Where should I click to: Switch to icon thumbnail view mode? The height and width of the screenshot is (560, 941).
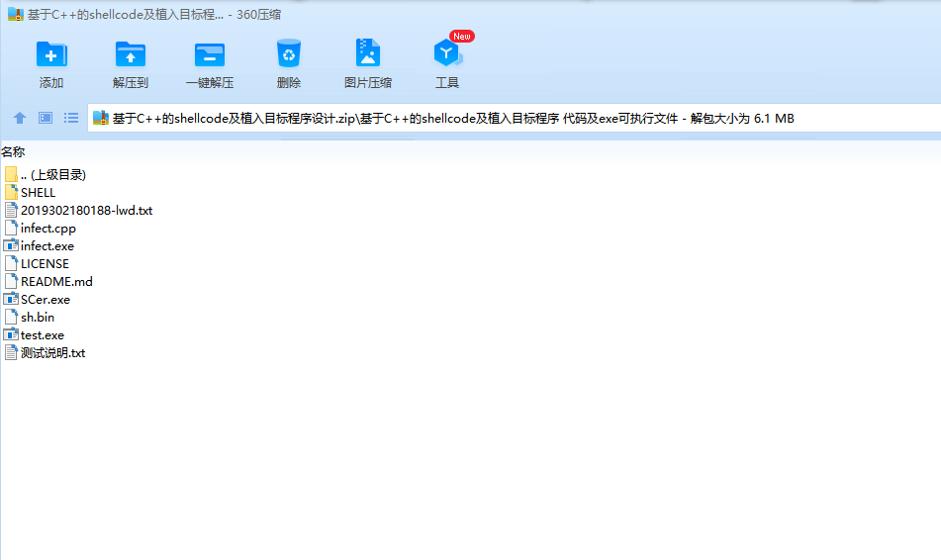[46, 119]
